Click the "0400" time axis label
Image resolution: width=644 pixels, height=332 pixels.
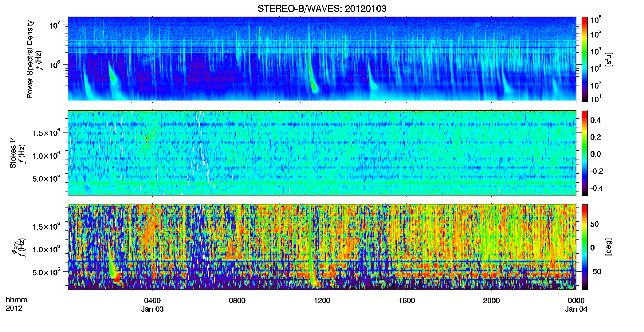[152, 301]
